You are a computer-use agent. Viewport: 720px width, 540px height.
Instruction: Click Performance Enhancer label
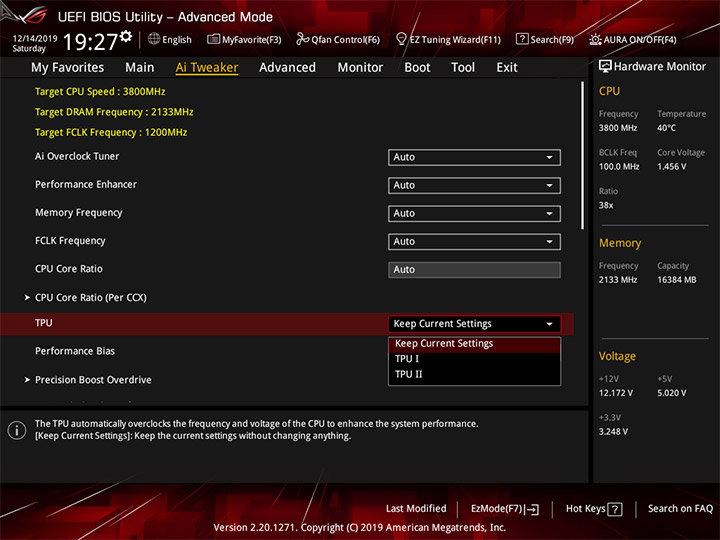point(86,184)
